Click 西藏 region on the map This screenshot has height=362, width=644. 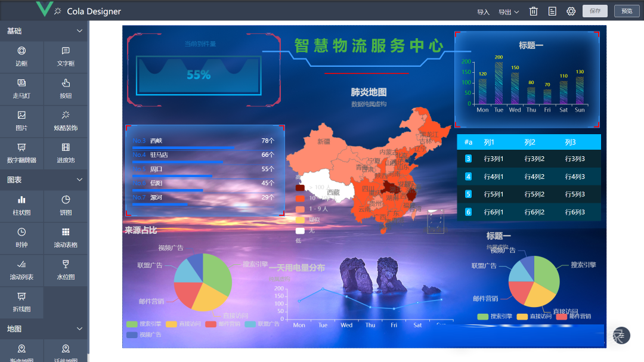(x=333, y=192)
